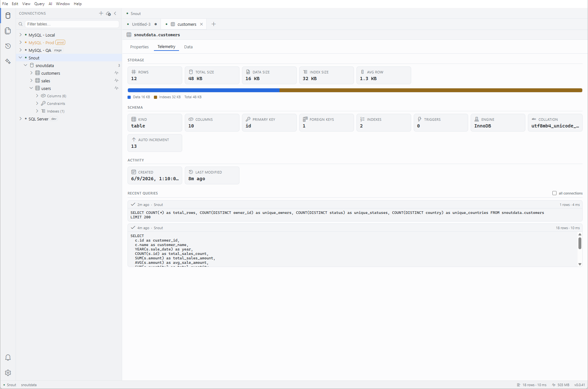The height and width of the screenshot is (389, 588).
Task: Open the AI sparkle sidebar icon
Action: (x=8, y=61)
